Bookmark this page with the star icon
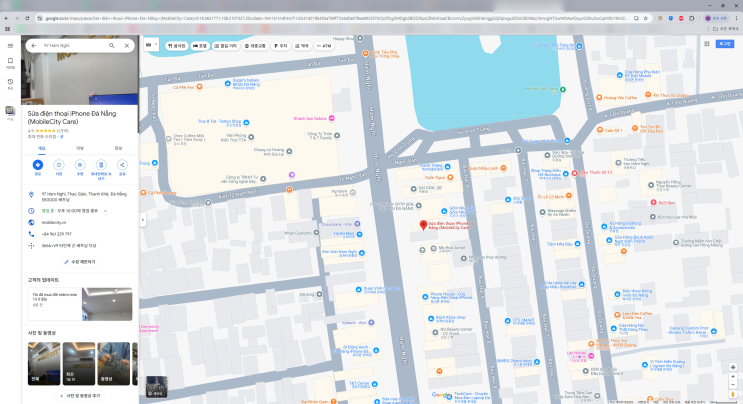The height and width of the screenshot is (404, 743). point(645,18)
